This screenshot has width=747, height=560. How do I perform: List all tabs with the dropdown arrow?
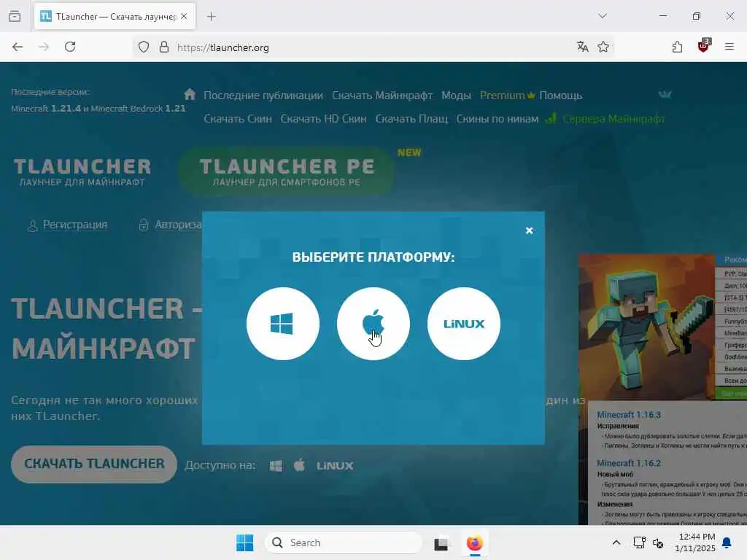click(x=603, y=16)
